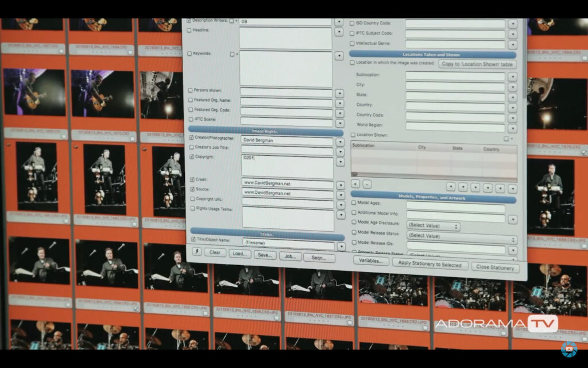
Task: Toggle the Credit checkbox
Action: coord(192,180)
